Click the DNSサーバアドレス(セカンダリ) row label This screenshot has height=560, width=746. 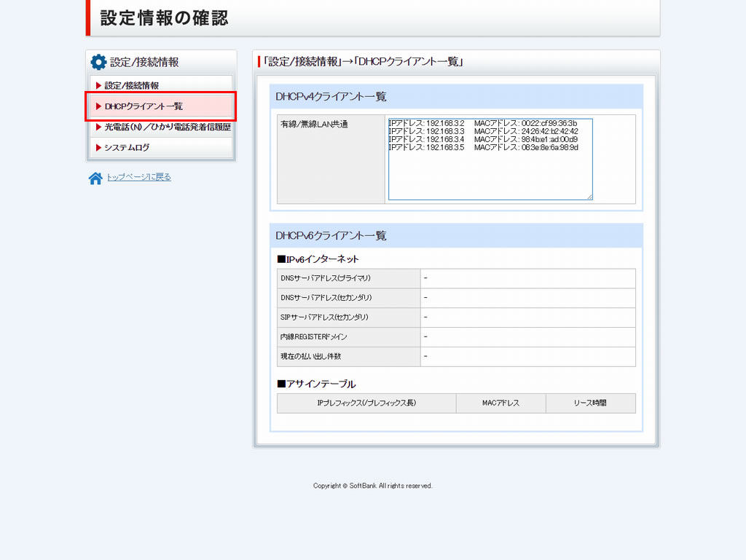349,298
